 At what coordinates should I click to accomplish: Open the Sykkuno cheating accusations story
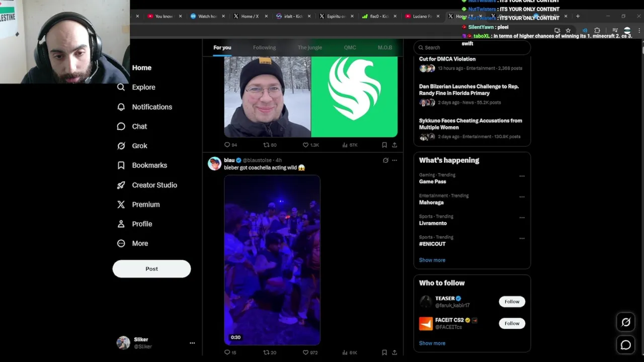[472, 129]
